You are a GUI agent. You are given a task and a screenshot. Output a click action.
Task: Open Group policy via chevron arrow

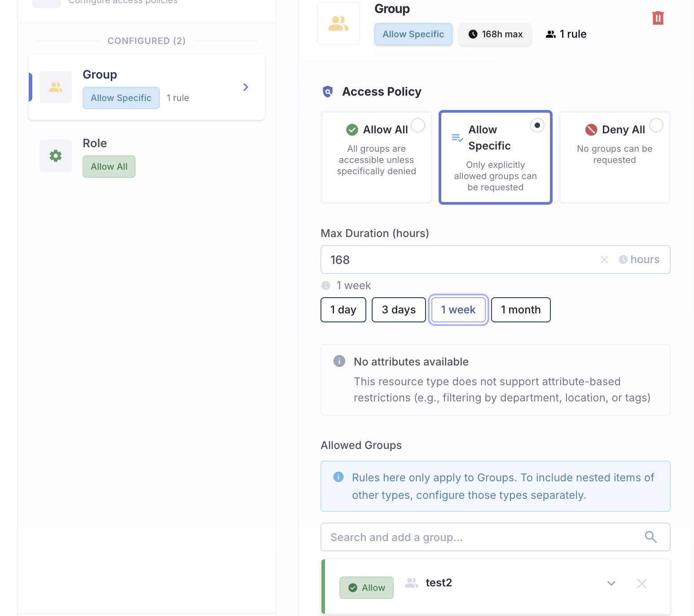click(x=246, y=87)
